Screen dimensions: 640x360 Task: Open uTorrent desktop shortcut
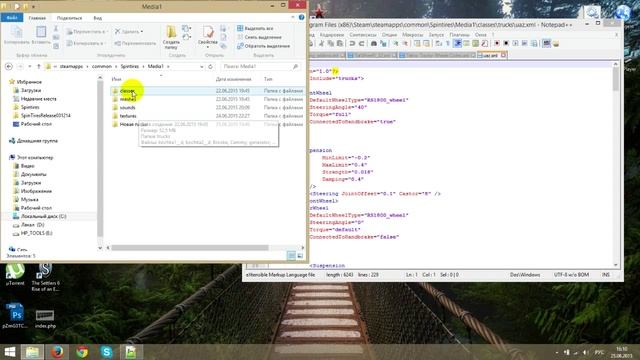pyautogui.click(x=15, y=274)
